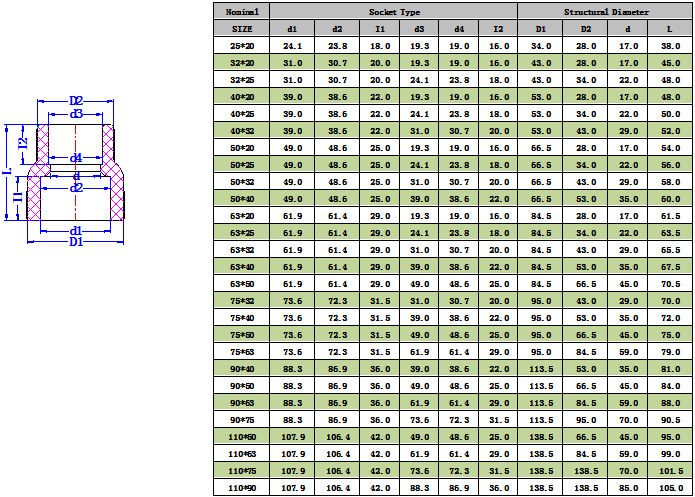Click the d4 column header in table
This screenshot has height=497, width=695.
click(459, 29)
